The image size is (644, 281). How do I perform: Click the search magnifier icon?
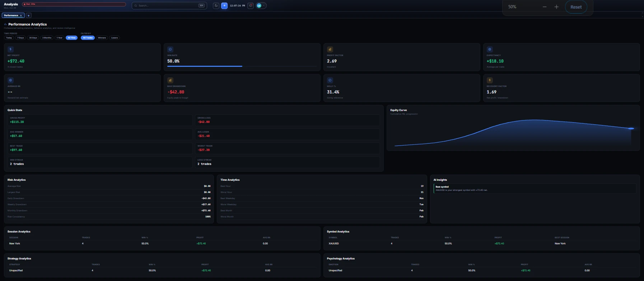(136, 6)
